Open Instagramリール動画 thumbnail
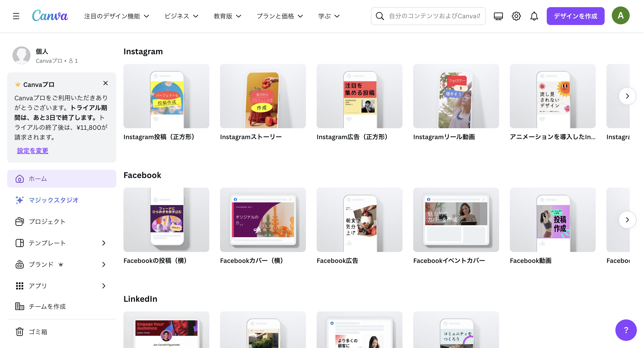Viewport: 644px width, 348px height. point(456,96)
